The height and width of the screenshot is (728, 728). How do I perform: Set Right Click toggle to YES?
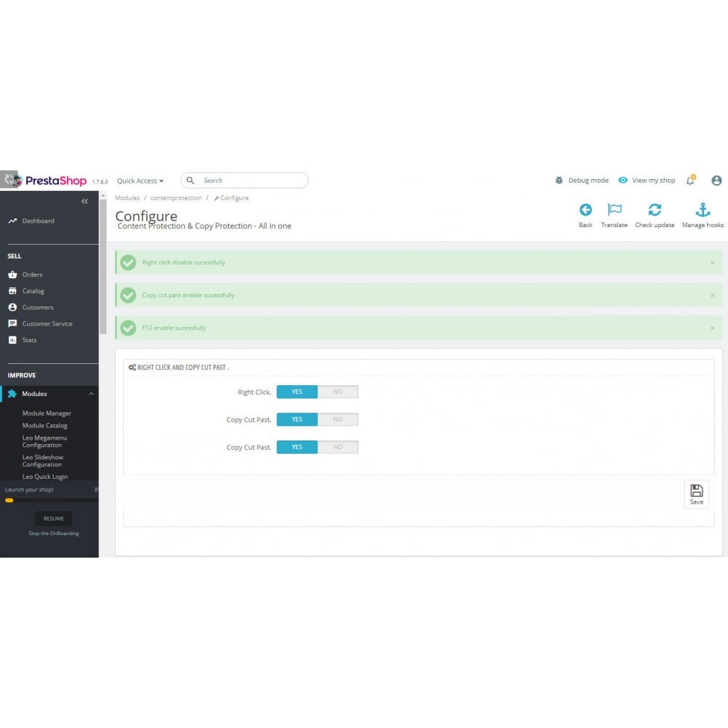[297, 392]
